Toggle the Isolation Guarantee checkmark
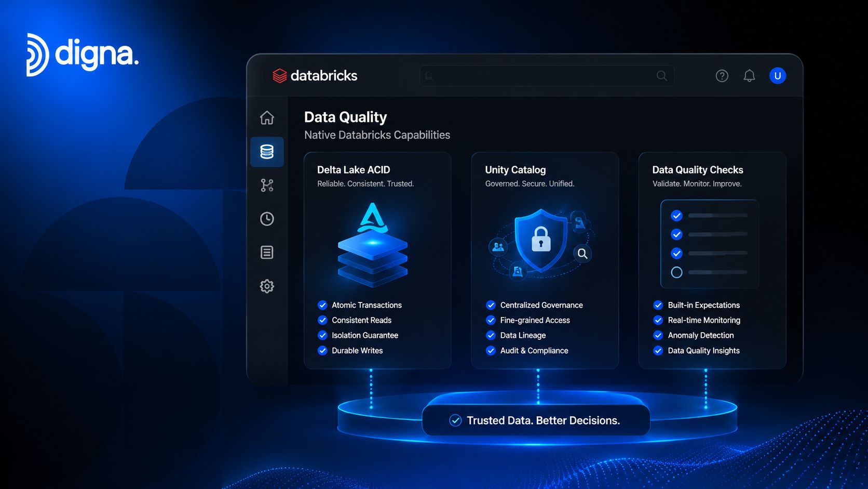This screenshot has height=489, width=868. [x=322, y=335]
